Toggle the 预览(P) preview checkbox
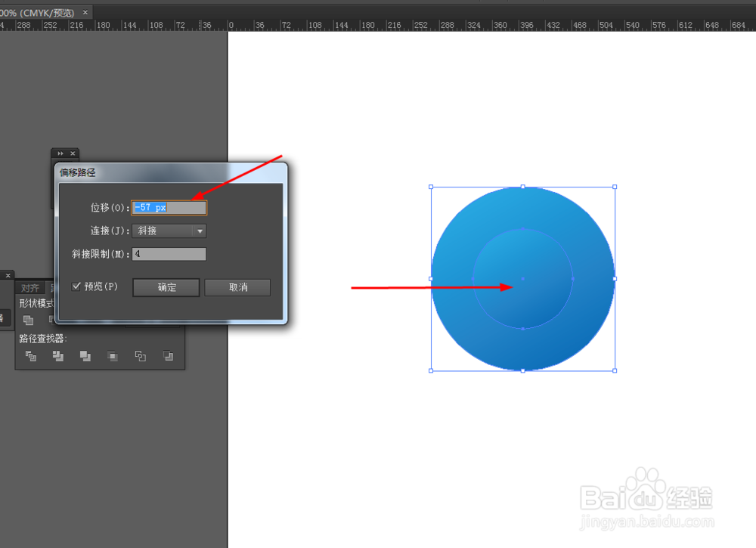 [76, 286]
